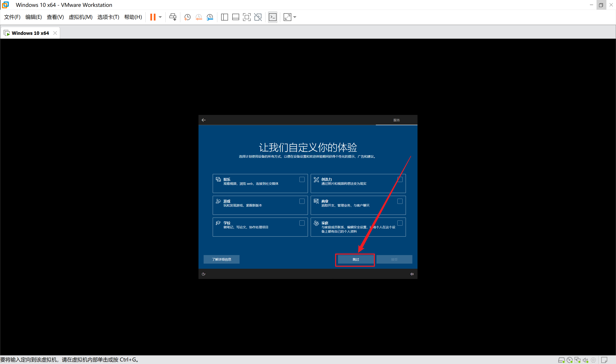616x364 pixels.
Task: Expand the power options dropdown arrow
Action: [x=160, y=17]
